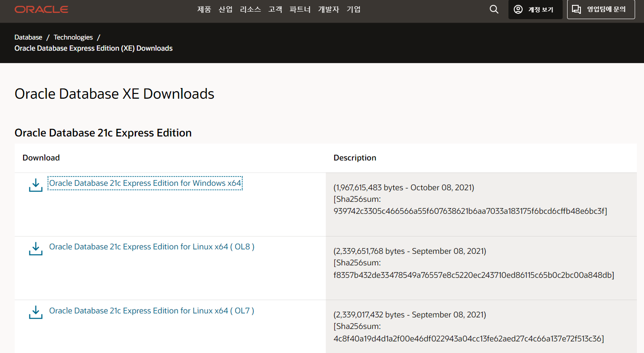Open the 파트너 menu

pyautogui.click(x=300, y=9)
